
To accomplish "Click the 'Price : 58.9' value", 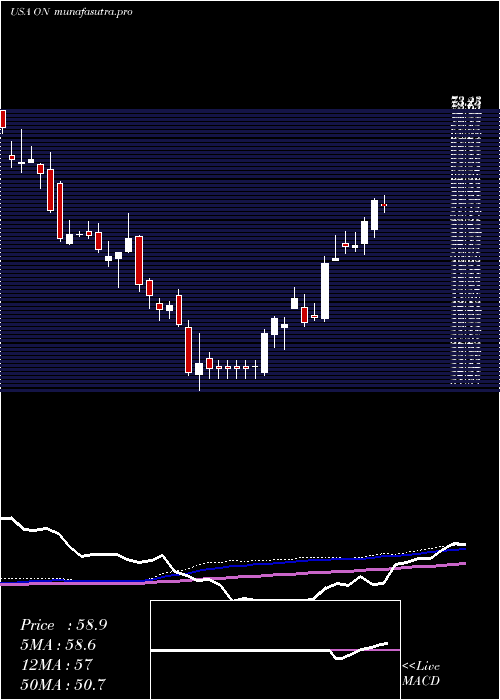I will coord(63,625).
